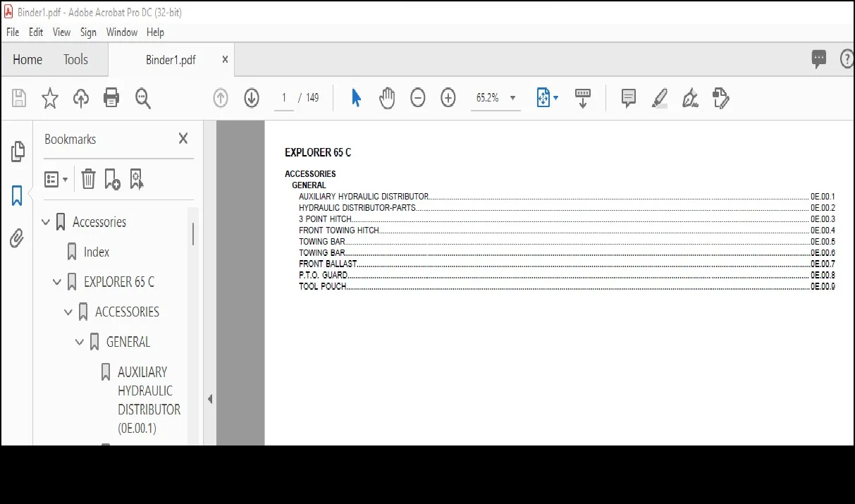Select AUXILIARY HYDRAULIC DISTRIBUTOR (0E.00.1) bookmark
Image resolution: width=855 pixels, height=504 pixels.
tap(149, 400)
